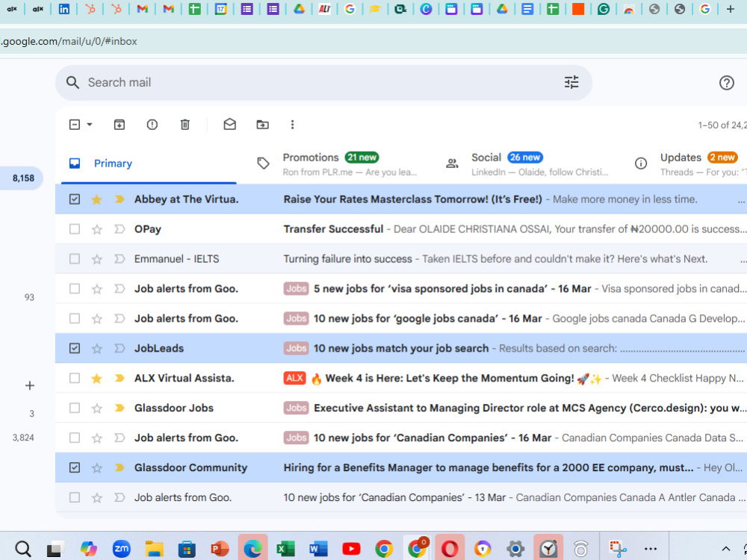The width and height of the screenshot is (747, 560).
Task: Toggle importance marker on Emmanuel - IELTS email
Action: pos(120,259)
